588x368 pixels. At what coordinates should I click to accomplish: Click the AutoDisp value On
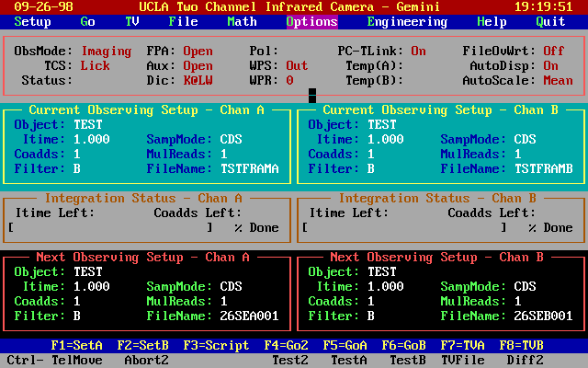(551, 65)
